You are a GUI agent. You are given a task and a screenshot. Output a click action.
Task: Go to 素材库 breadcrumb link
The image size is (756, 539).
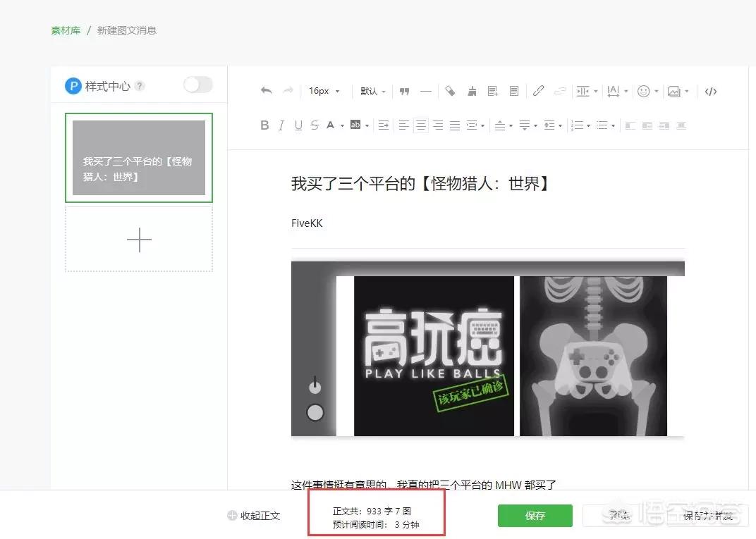66,30
